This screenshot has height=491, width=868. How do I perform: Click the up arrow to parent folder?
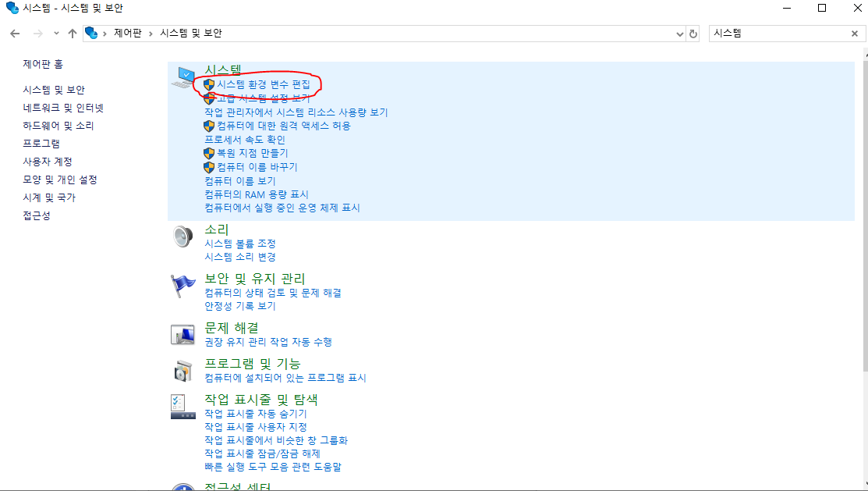pos(72,34)
